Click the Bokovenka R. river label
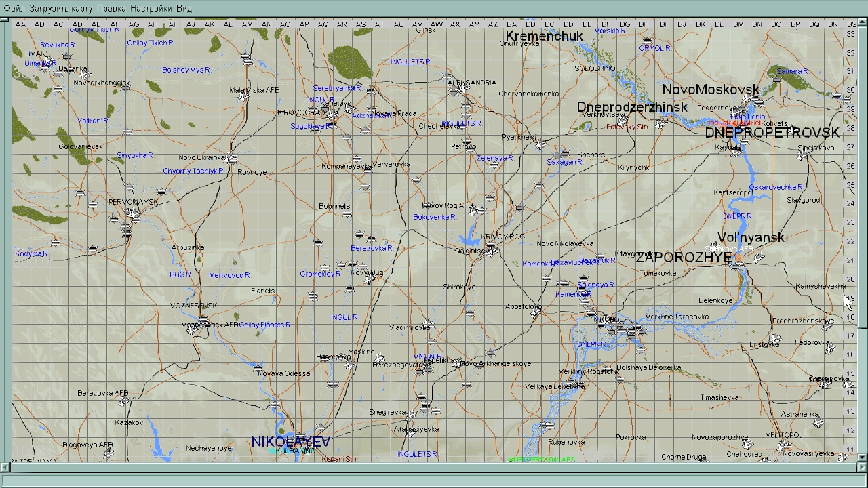The height and width of the screenshot is (488, 868). (434, 217)
